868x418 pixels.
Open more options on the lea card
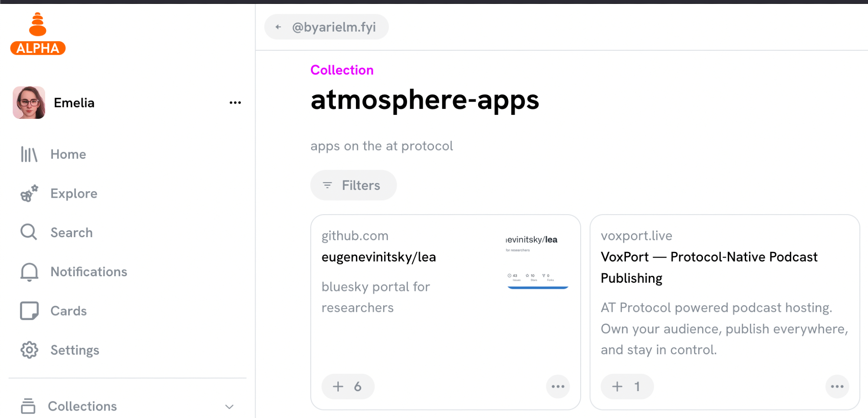[558, 386]
